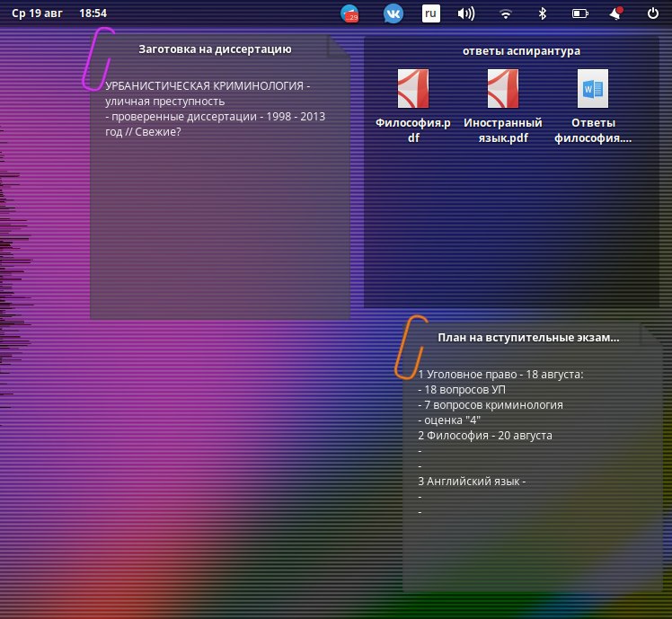
Task: Open the clock showing 18:54
Action: point(93,13)
